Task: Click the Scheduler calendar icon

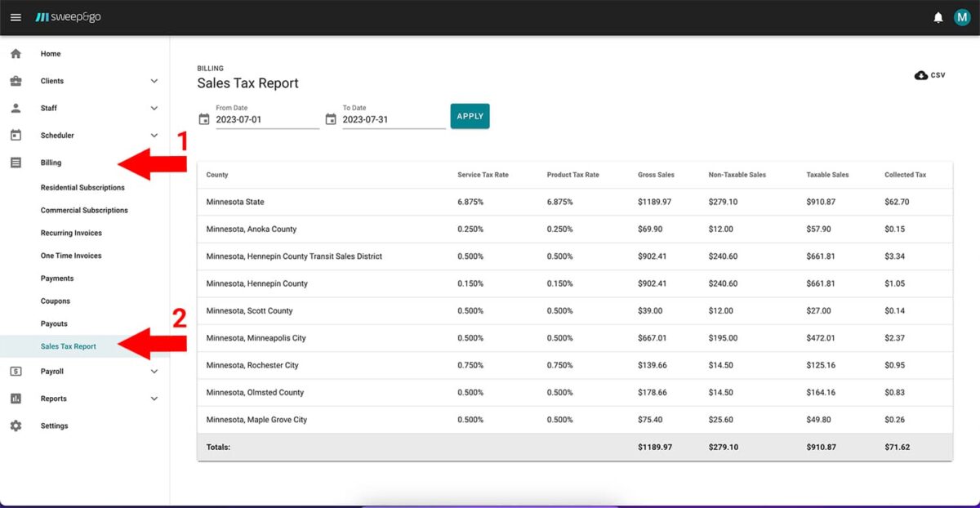Action: pyautogui.click(x=16, y=135)
